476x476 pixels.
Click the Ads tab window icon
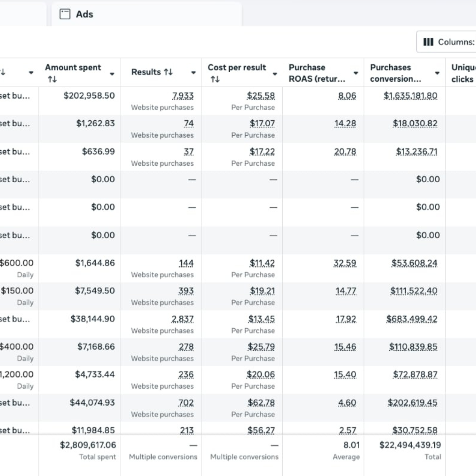65,14
